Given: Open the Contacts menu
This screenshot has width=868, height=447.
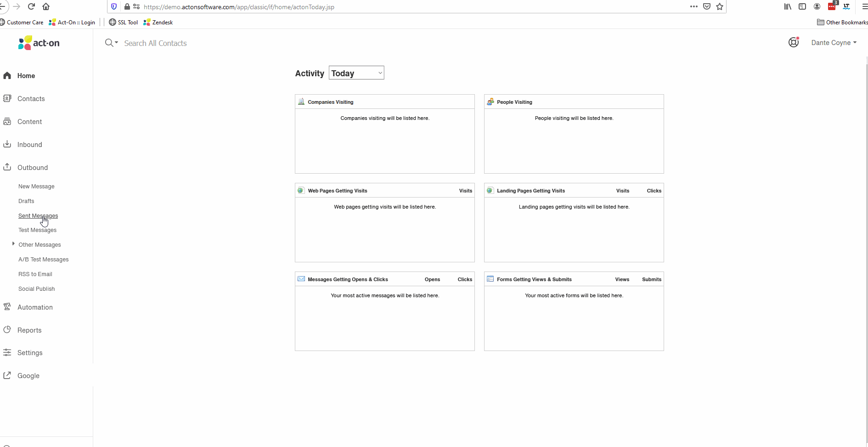Looking at the screenshot, I should click(x=31, y=99).
